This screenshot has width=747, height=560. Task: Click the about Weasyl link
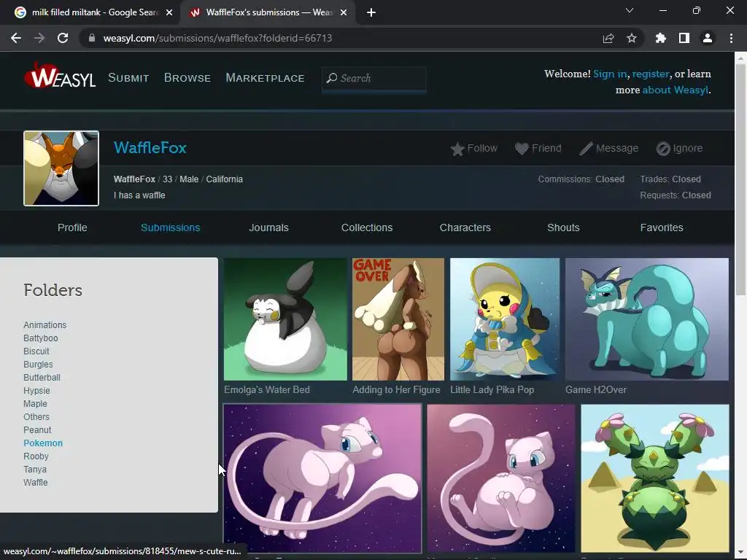[x=675, y=90]
